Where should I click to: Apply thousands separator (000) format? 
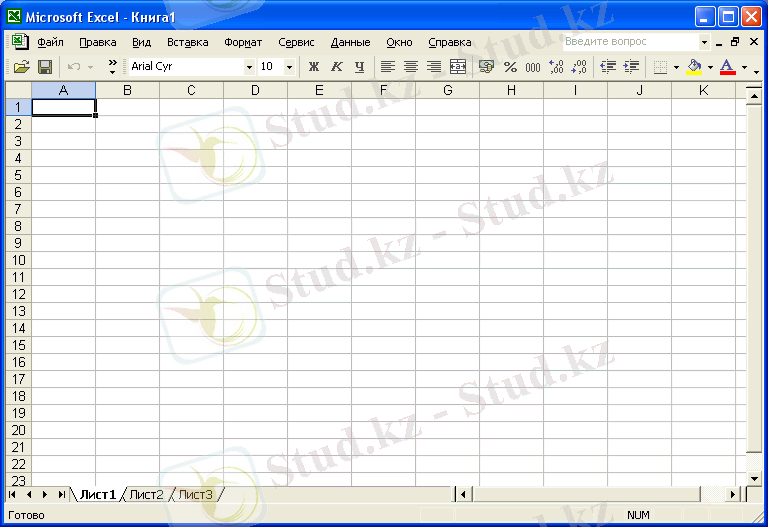point(533,67)
